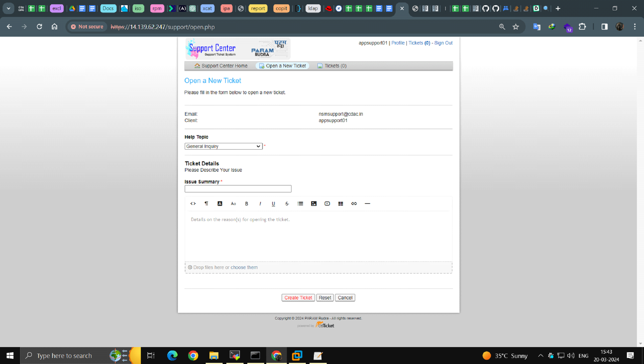Toggle underline formatting in editor
644x364 pixels.
coord(273,204)
